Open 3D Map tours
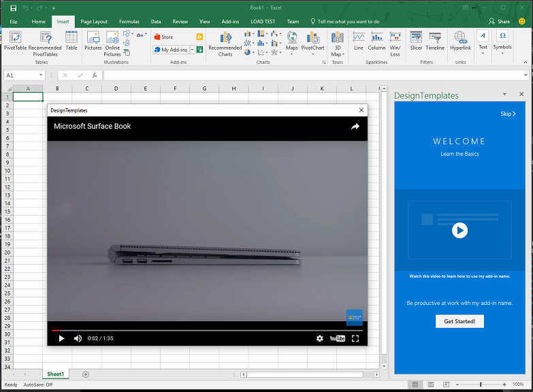533x392 pixels. 338,44
